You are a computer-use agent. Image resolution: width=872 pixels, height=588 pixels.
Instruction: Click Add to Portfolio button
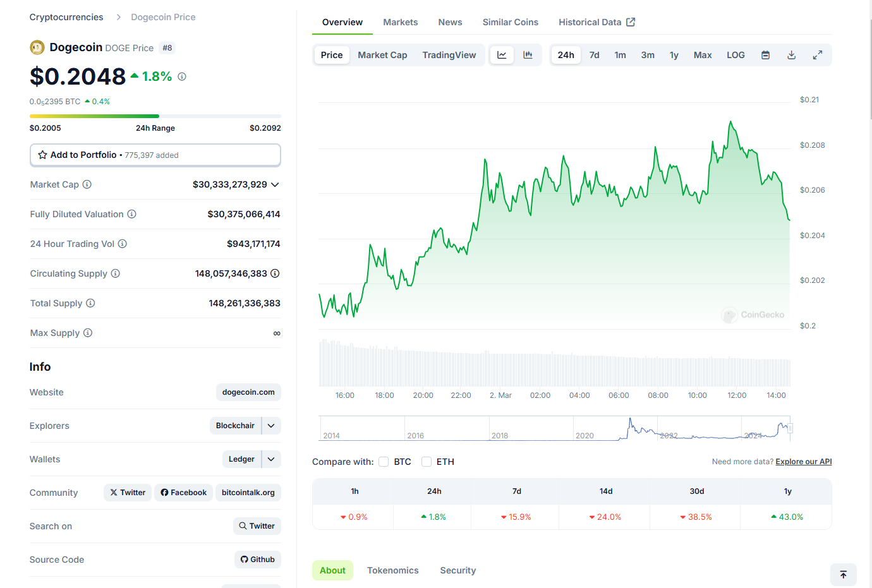tap(155, 155)
